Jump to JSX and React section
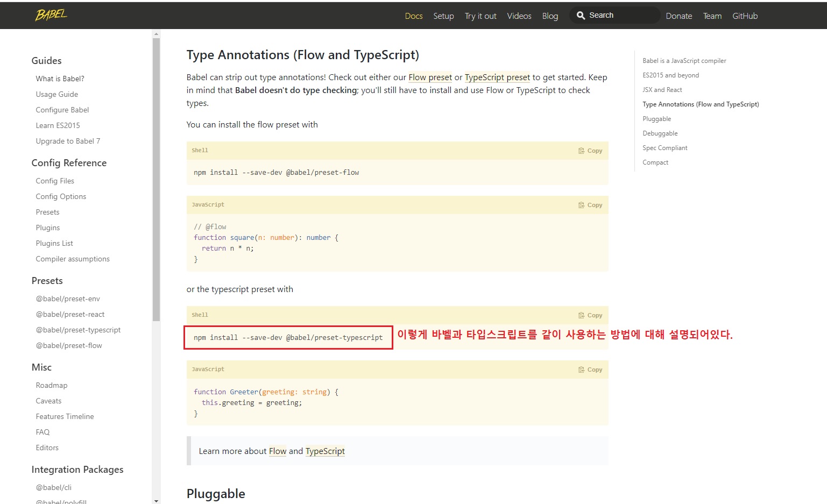Viewport: 827px width, 504px height. (x=662, y=90)
